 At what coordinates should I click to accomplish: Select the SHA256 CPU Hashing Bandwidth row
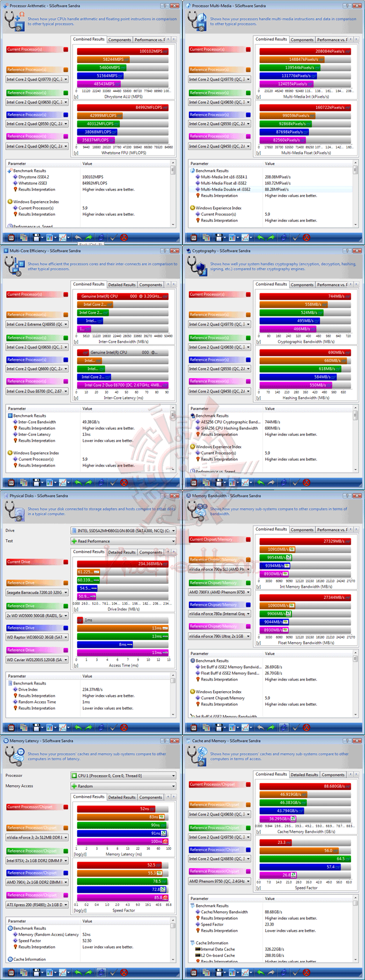tap(271, 428)
